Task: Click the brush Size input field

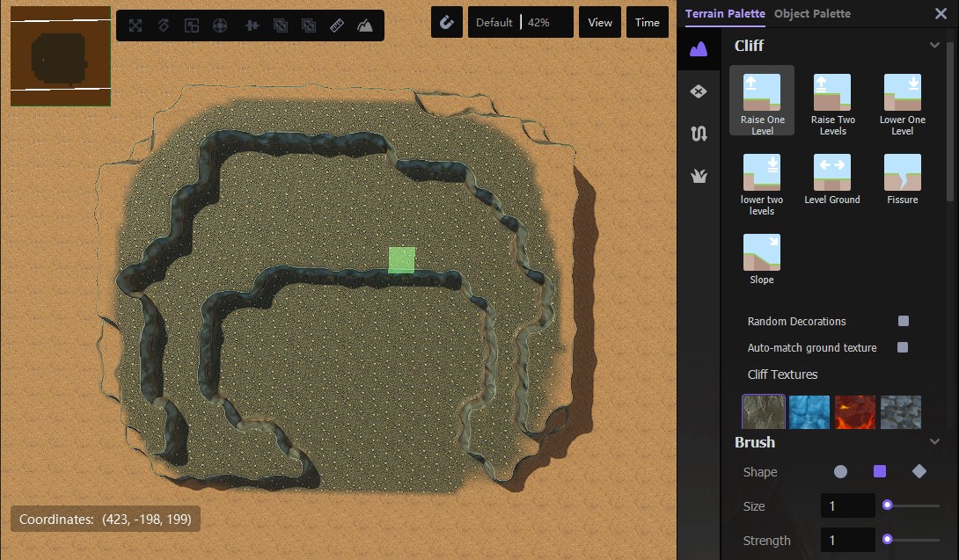Action: pos(847,505)
